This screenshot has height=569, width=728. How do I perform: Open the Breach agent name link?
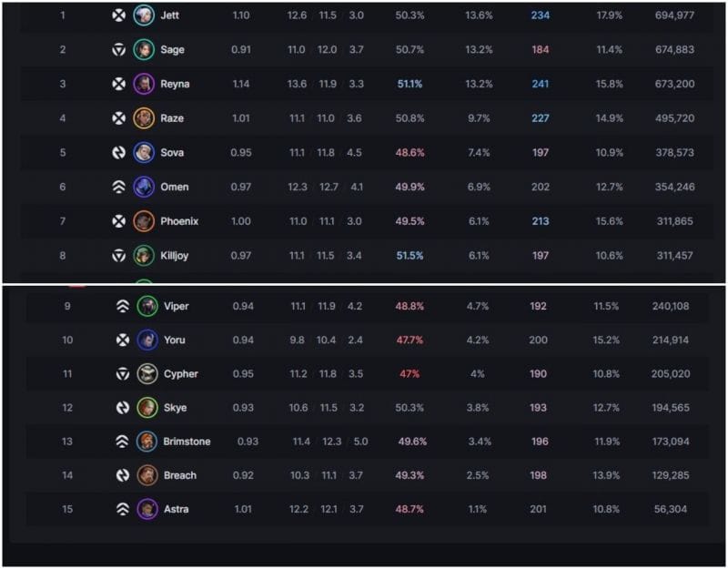pos(180,475)
